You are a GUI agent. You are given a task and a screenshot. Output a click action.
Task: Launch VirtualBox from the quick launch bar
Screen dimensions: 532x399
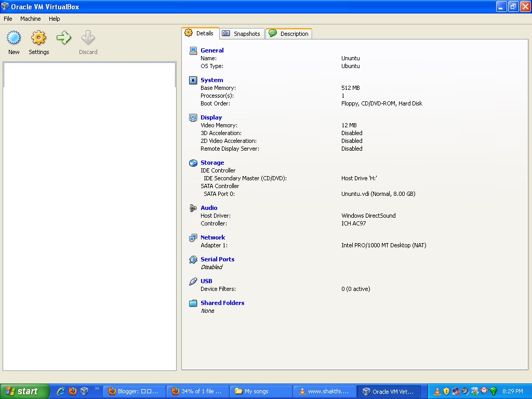(85, 391)
